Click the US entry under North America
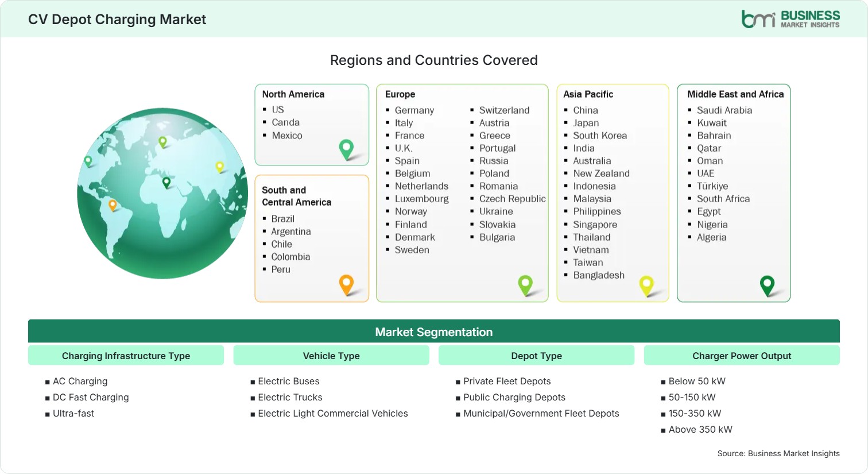This screenshot has height=474, width=868. tap(278, 109)
